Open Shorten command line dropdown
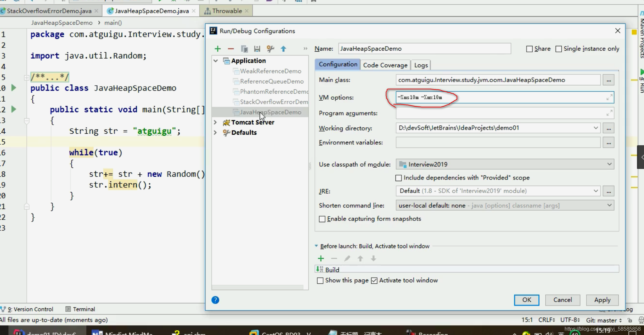The image size is (644, 335). click(x=609, y=205)
